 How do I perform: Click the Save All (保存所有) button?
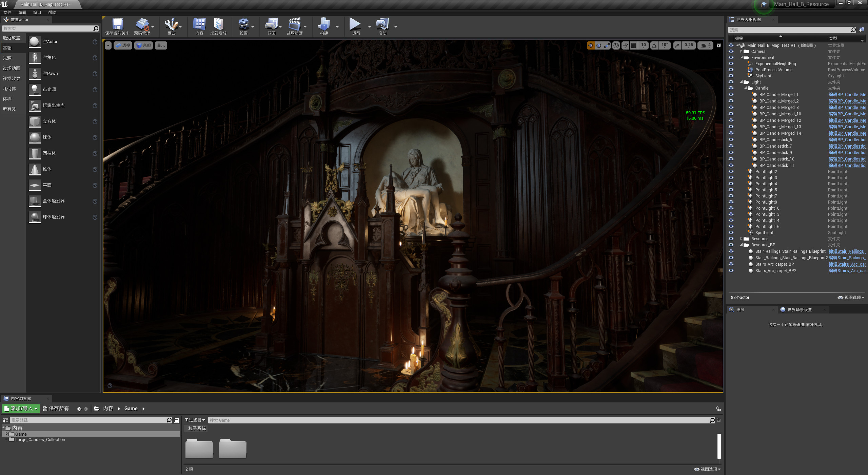pyautogui.click(x=56, y=409)
